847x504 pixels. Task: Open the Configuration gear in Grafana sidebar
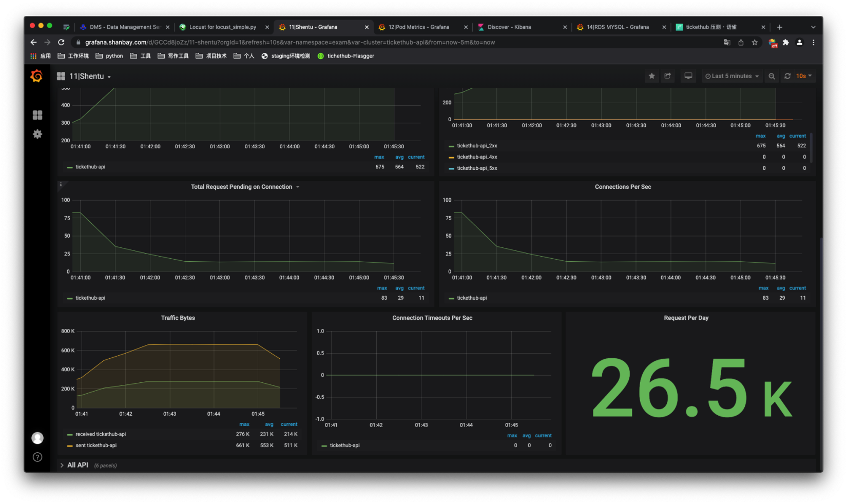point(37,134)
